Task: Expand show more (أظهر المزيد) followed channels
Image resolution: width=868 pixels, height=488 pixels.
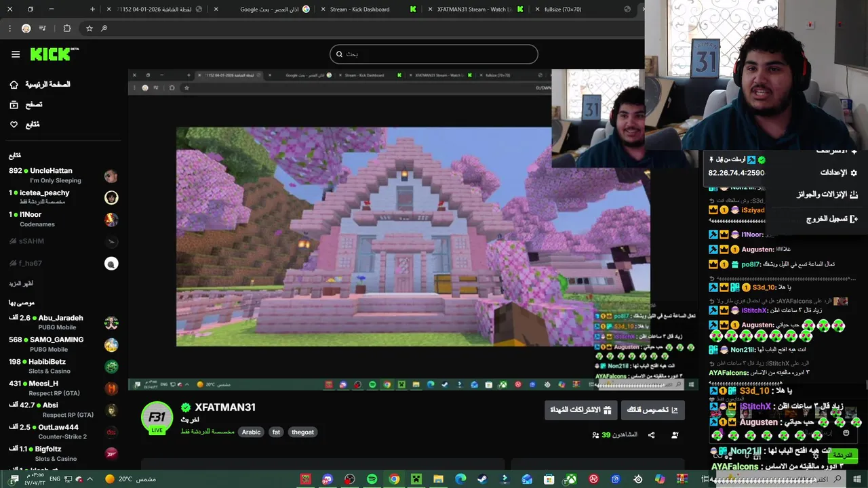Action: point(21,283)
